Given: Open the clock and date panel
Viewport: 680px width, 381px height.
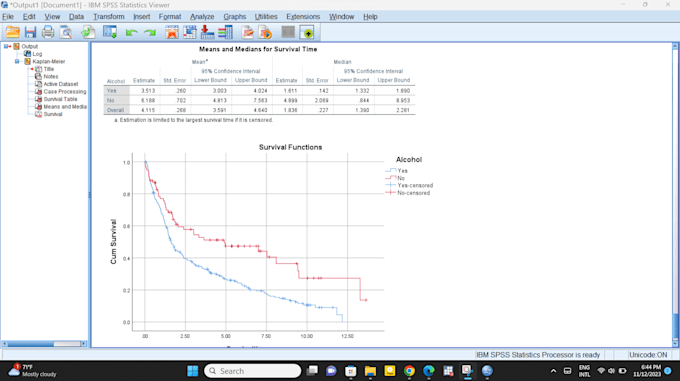Looking at the screenshot, I should pos(647,371).
